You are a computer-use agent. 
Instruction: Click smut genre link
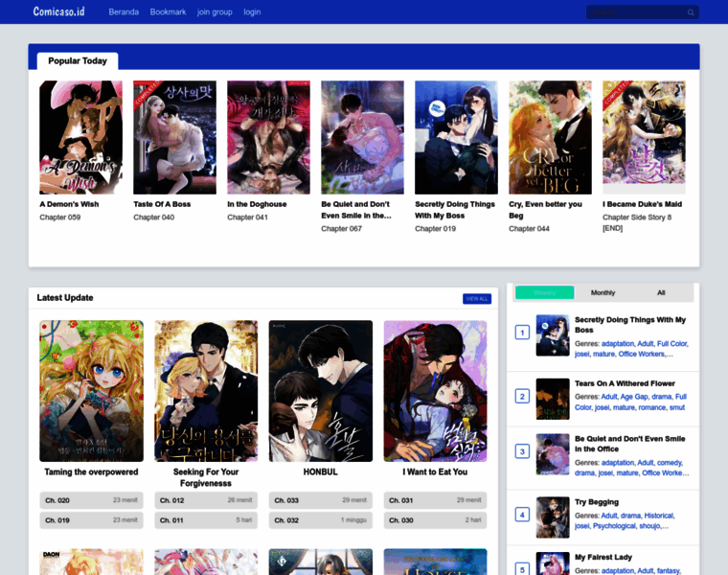point(677,407)
